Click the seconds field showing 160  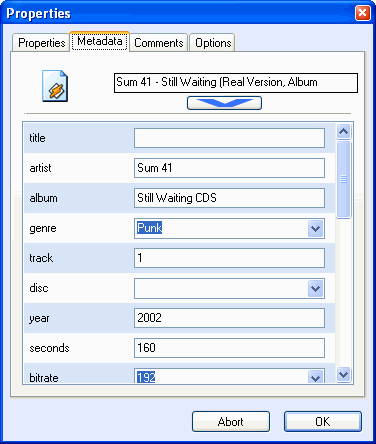[229, 348]
